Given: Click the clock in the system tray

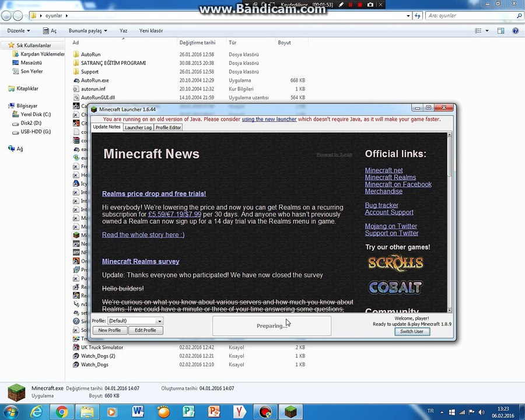Looking at the screenshot, I should [x=503, y=412].
